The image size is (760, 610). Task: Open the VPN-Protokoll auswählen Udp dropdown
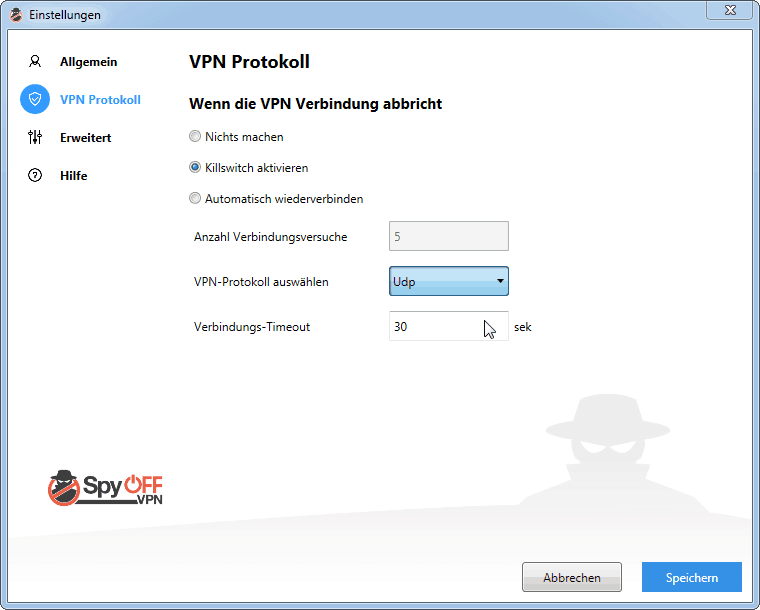(x=449, y=281)
